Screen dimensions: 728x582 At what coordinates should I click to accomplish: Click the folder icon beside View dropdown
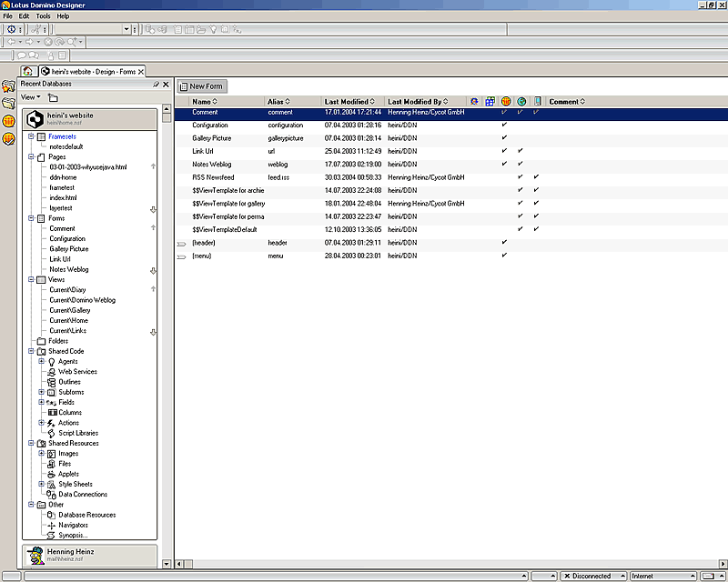(x=54, y=97)
